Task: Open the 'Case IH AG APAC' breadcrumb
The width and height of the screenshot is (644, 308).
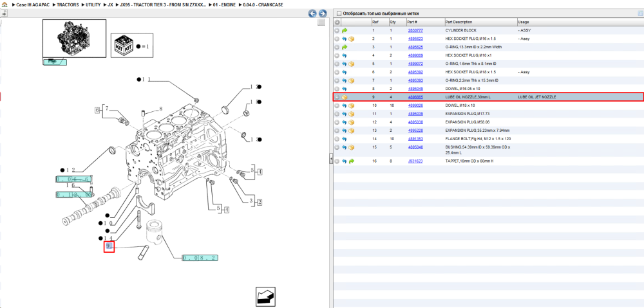Action: (x=32, y=5)
